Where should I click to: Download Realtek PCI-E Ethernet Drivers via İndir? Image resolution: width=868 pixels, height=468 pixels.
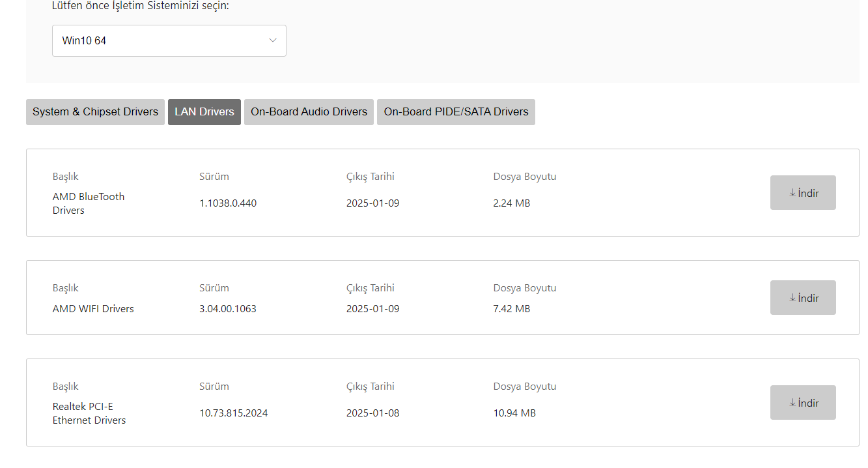pos(803,403)
